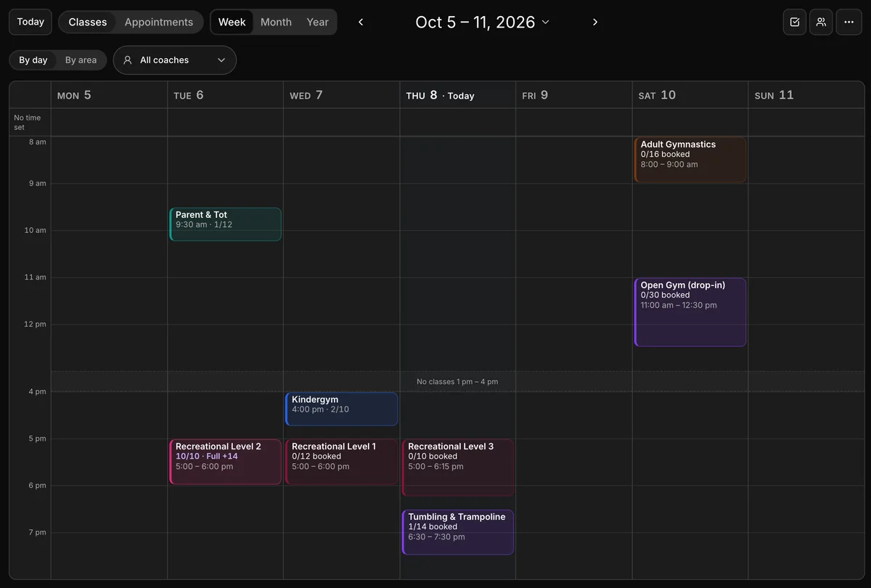Open the three-dot more options menu

click(849, 22)
